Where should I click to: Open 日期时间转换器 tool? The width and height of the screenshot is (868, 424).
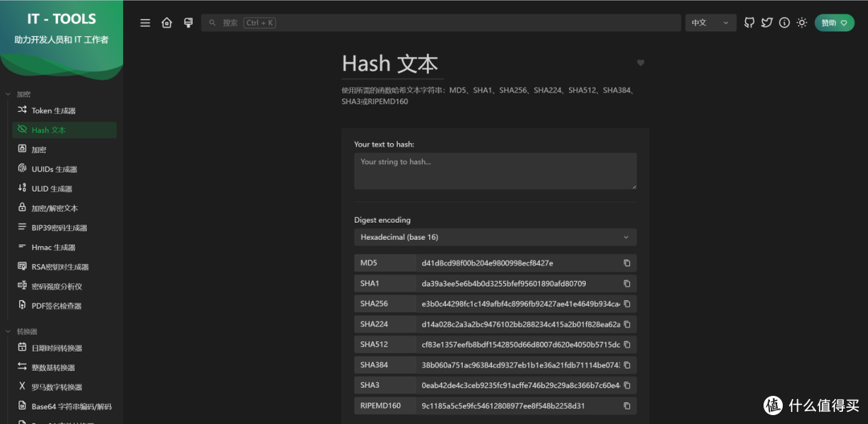tap(64, 348)
